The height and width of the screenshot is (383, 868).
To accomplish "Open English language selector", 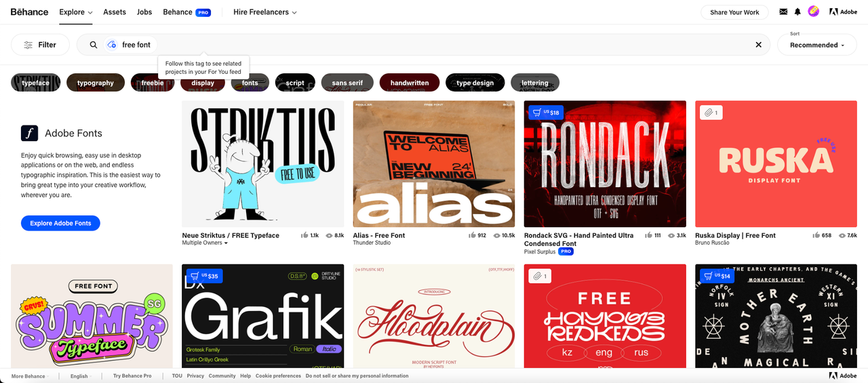I will coord(81,376).
